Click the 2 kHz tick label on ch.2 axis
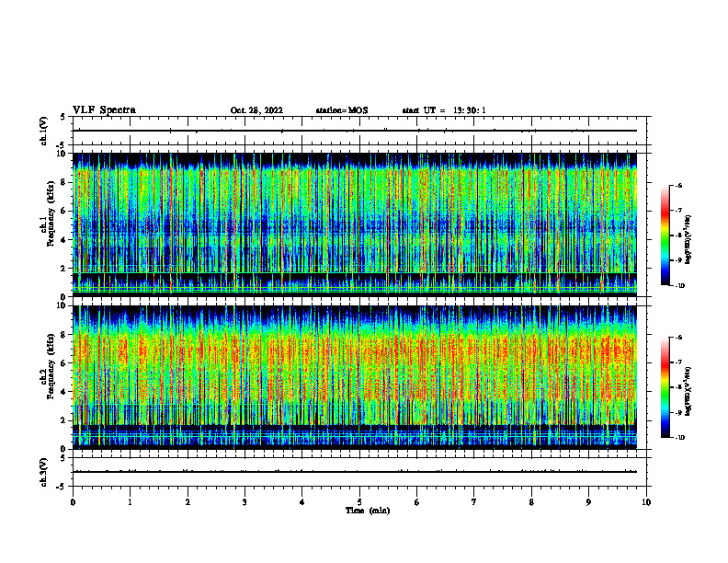 tap(64, 420)
